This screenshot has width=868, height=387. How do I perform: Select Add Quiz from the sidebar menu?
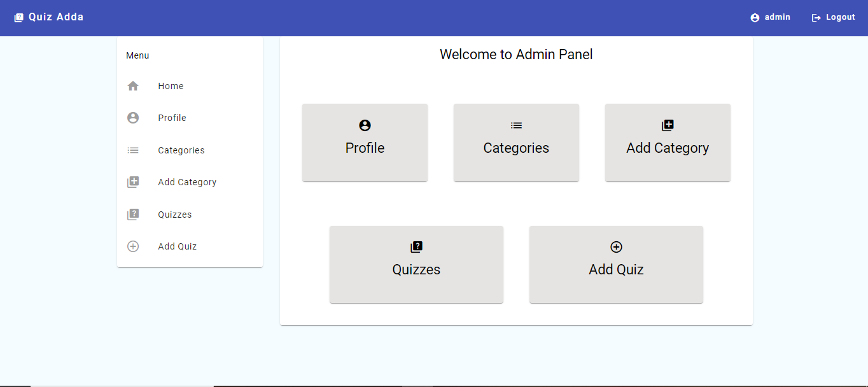(177, 246)
